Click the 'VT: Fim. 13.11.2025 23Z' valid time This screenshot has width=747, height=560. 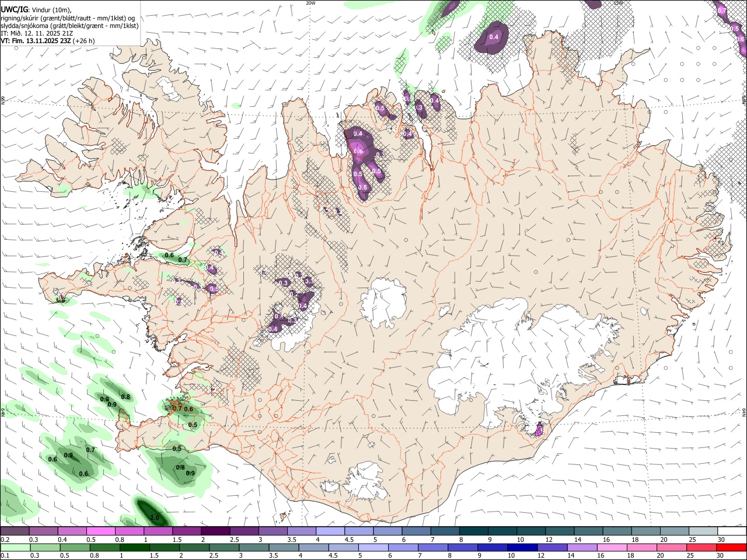(x=36, y=41)
